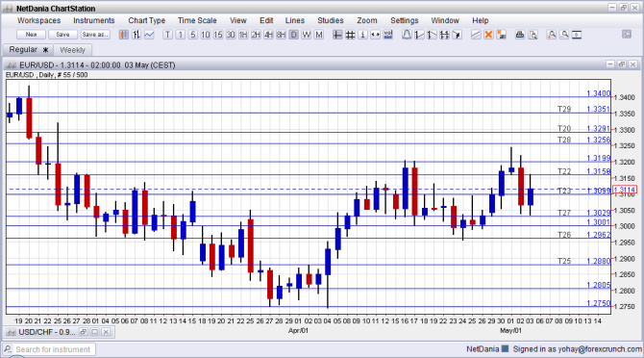Open the Workspaces menu
This screenshot has height=358, width=644.
(39, 20)
